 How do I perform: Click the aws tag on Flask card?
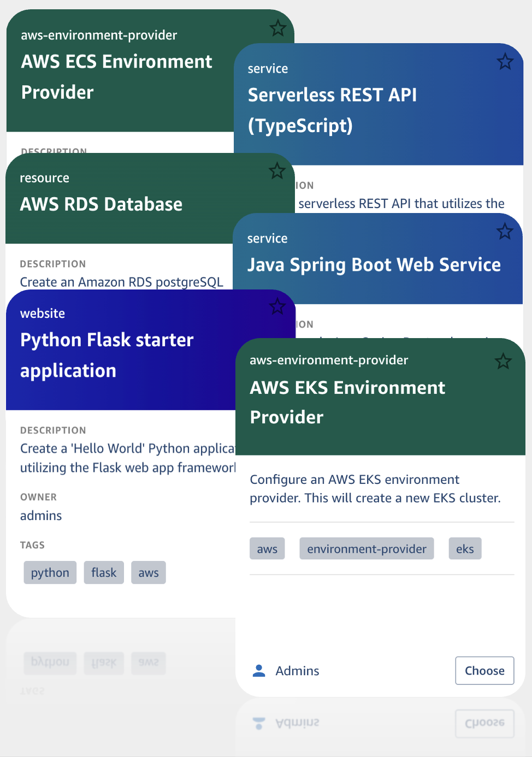point(148,572)
